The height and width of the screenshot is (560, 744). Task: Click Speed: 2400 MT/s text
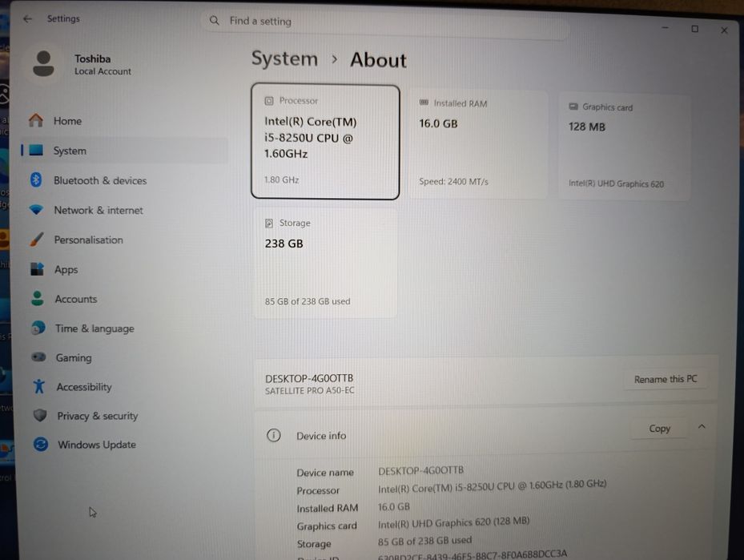[453, 181]
